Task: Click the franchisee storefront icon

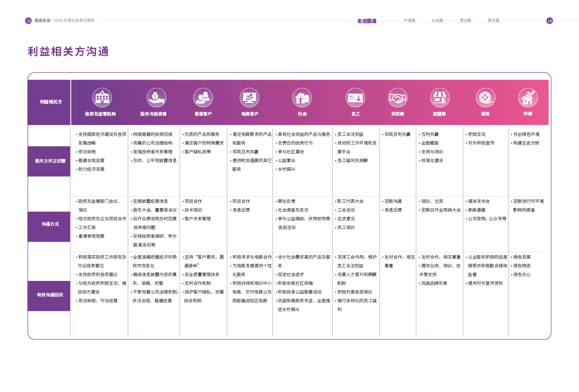Action: tap(440, 98)
